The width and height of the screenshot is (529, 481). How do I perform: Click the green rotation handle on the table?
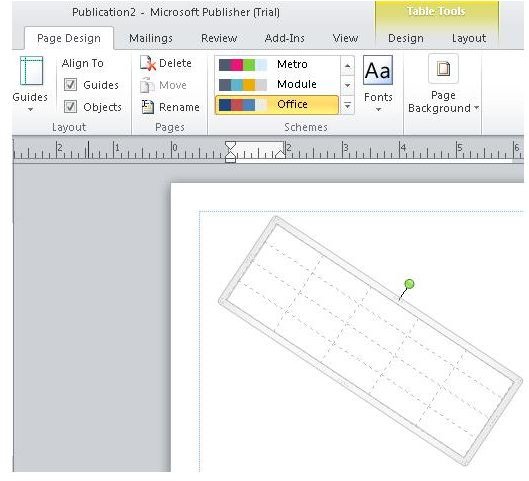(409, 284)
